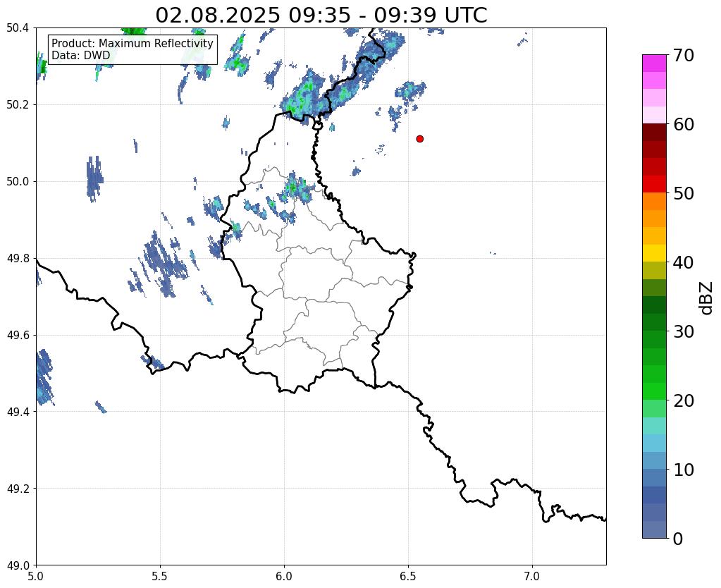The image size is (721, 588).
Task: Click the latitude 49.0 axis label
Action: click(18, 565)
